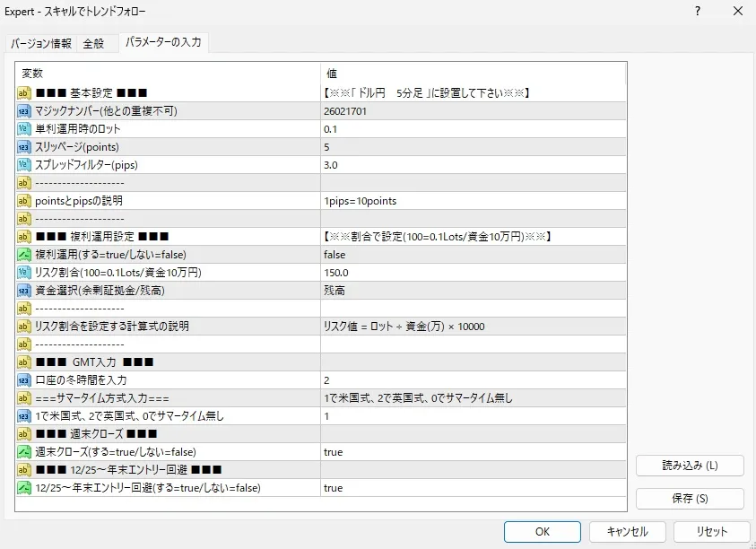Image resolution: width=756 pixels, height=549 pixels.
Task: Toggle the 複利運用 false value
Action: click(x=335, y=255)
